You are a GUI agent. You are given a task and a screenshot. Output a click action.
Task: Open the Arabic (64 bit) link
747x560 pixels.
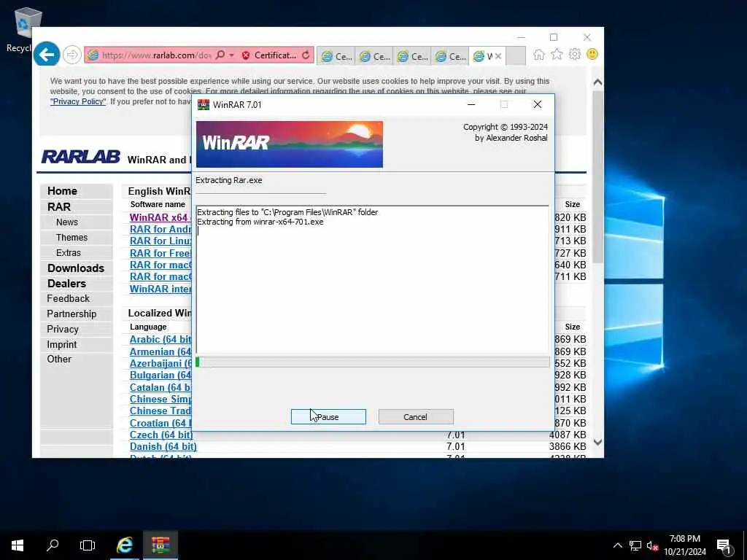(160, 340)
